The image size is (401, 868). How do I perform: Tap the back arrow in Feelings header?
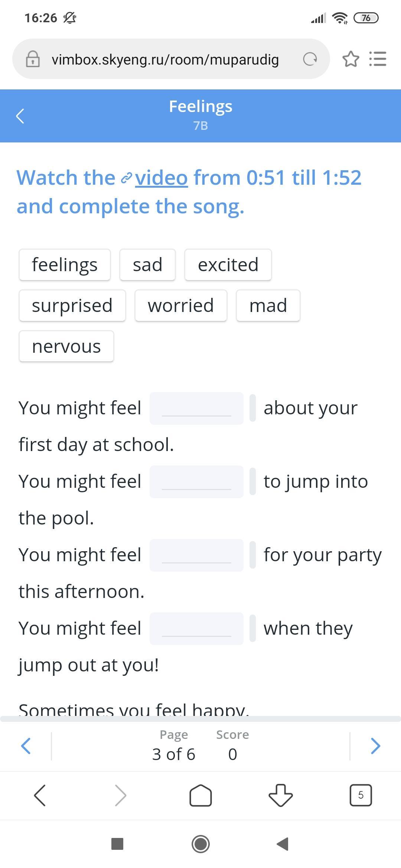pyautogui.click(x=20, y=116)
